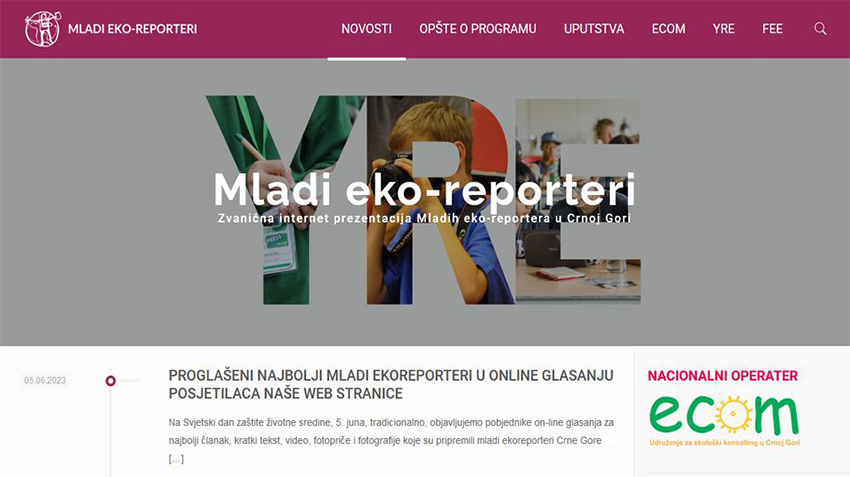Click the MLADI EKO-REPORTERI site title
This screenshot has height=477, width=850.
coord(133,29)
